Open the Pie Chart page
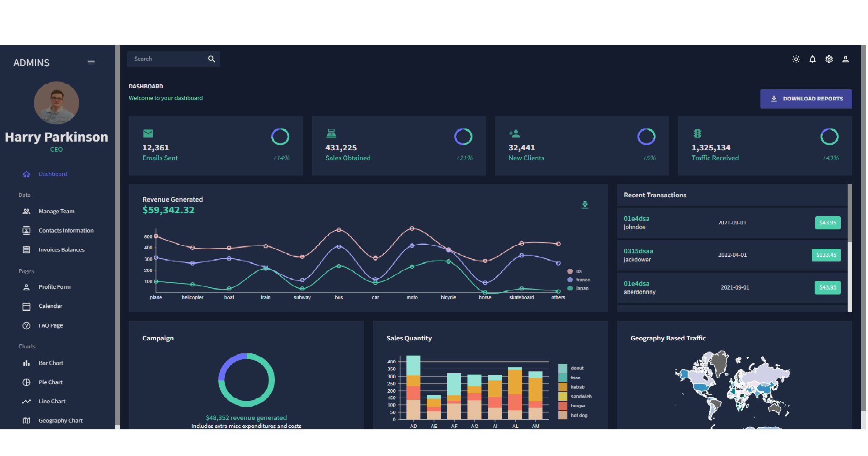Image resolution: width=868 pixels, height=456 pixels. click(x=50, y=382)
